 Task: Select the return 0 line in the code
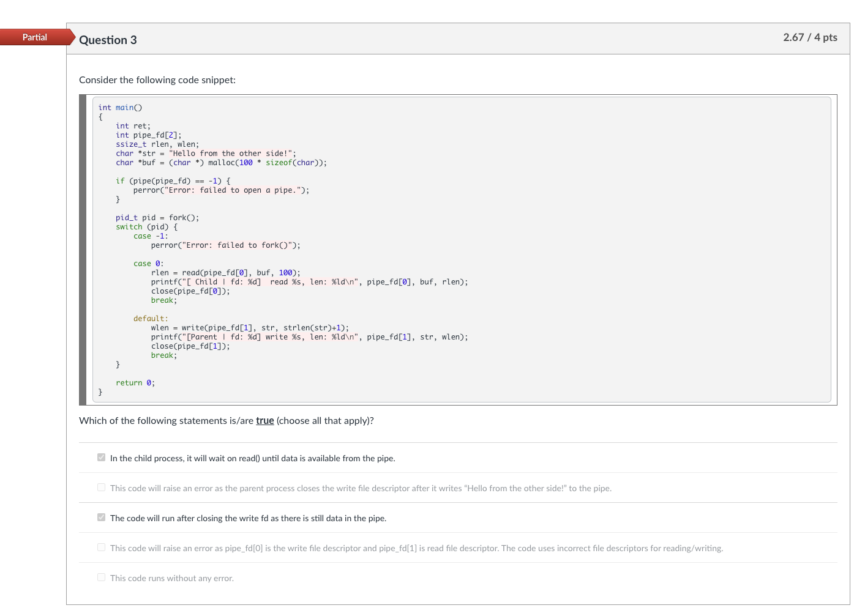pos(135,382)
